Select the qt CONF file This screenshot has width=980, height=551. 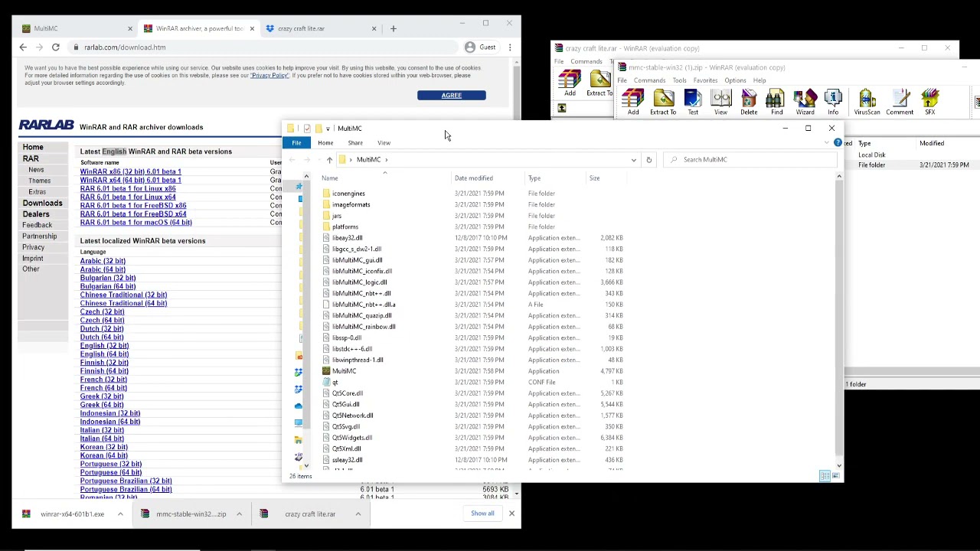click(335, 383)
